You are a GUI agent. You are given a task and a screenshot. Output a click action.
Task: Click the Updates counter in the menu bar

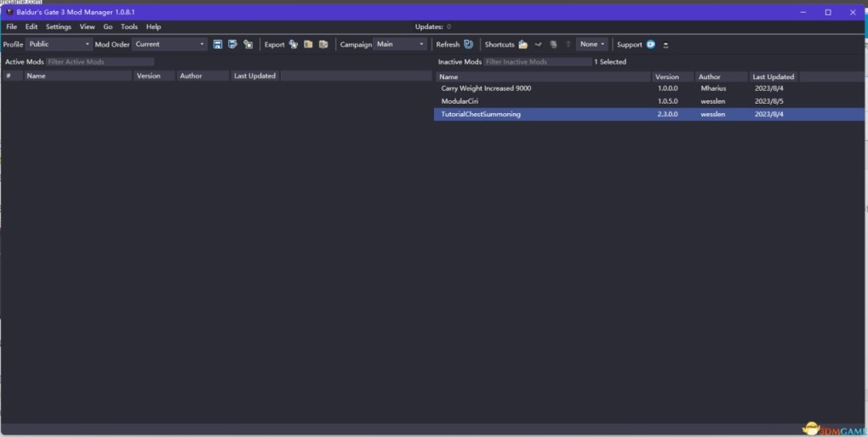(433, 26)
